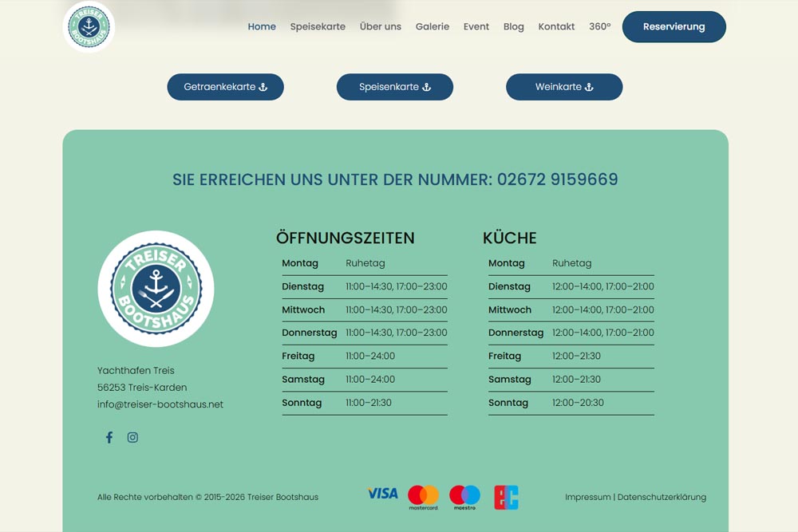Image resolution: width=798 pixels, height=532 pixels.
Task: Open the Impressum link
Action: (587, 497)
